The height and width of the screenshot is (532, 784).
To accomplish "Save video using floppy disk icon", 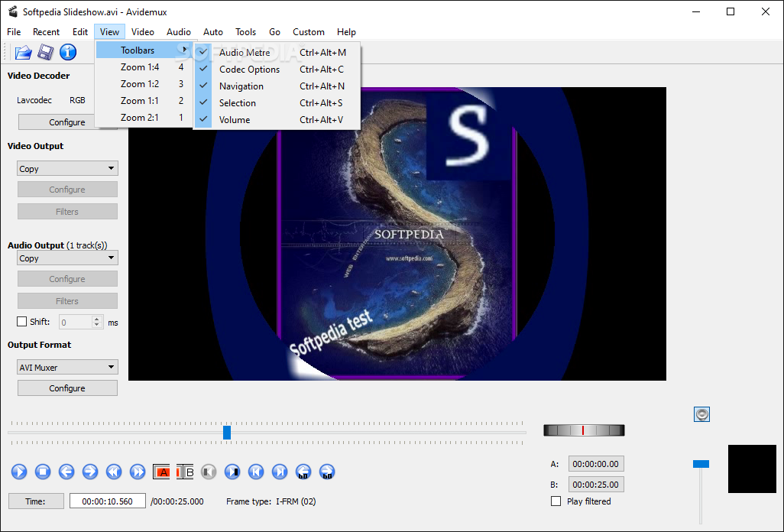I will [x=46, y=52].
